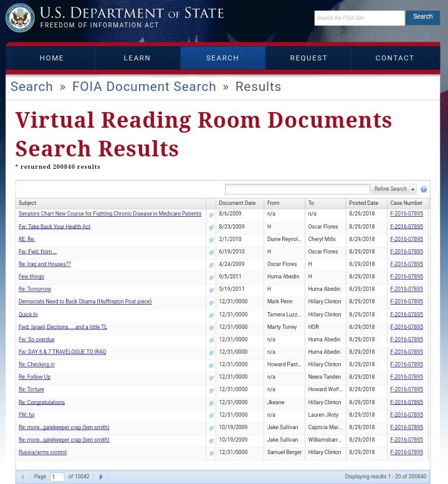Click document icon beside 'Russia/arms control'
Viewport: 448px width, 484px height.
tap(211, 453)
